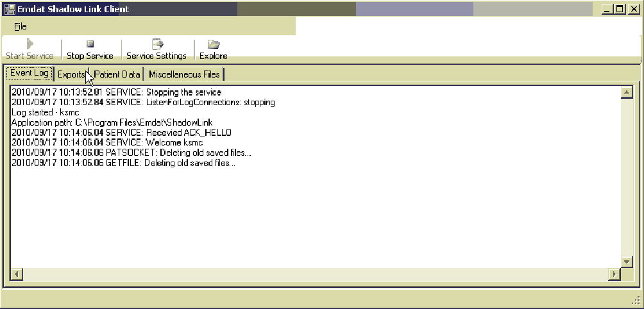Click the log's scroll right arrow
The height and width of the screenshot is (309, 644).
614,274
